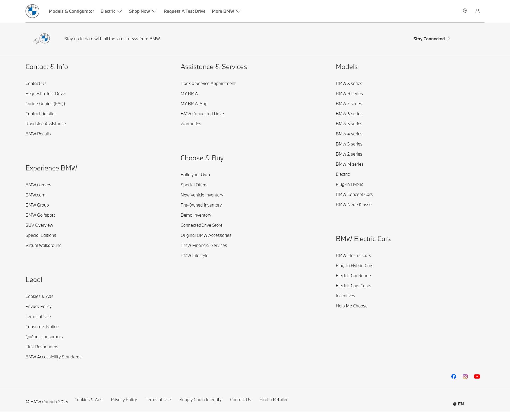Open Request a Test Drive footer link
The image size is (510, 420).
45,93
